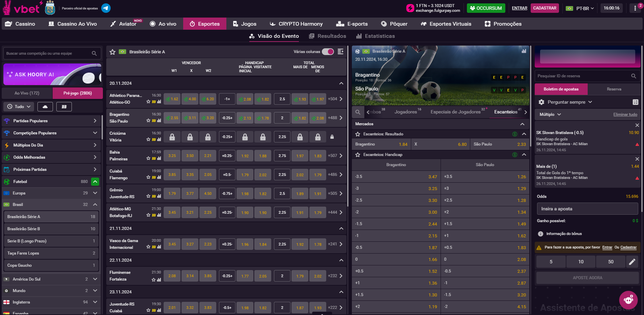
Task: Remove Mais de (1) bet from slip
Action: click(x=637, y=159)
